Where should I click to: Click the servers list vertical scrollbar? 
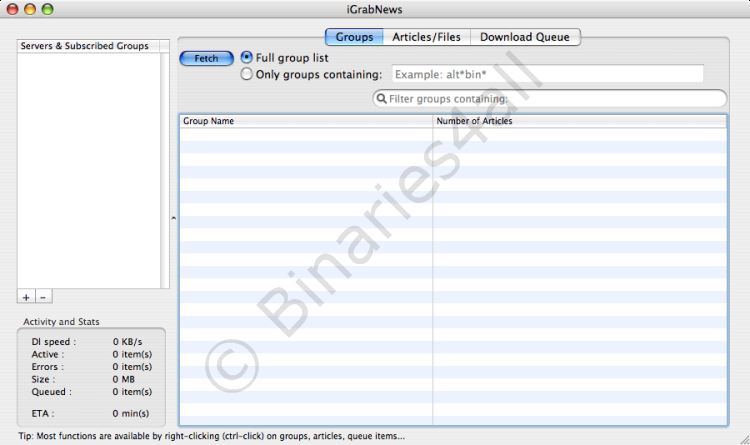pos(165,170)
